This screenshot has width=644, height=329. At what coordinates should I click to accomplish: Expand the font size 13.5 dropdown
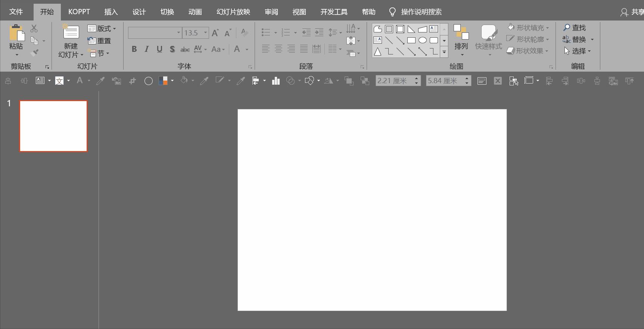(x=205, y=33)
